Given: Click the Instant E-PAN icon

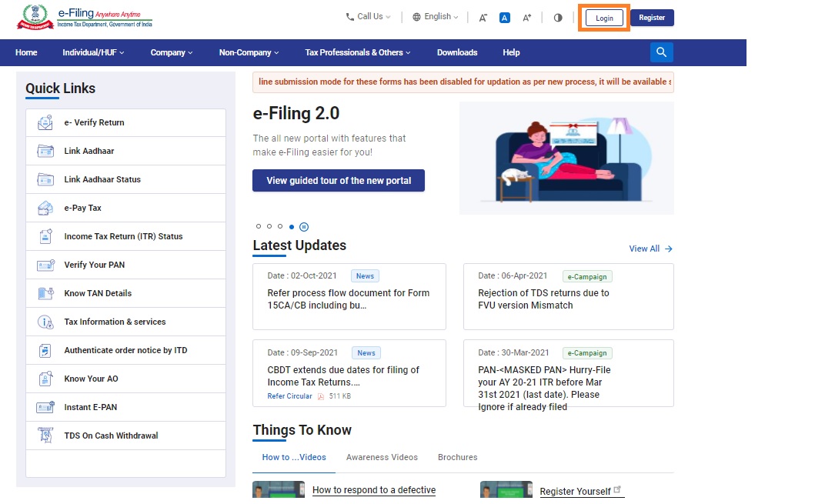Looking at the screenshot, I should 45,407.
